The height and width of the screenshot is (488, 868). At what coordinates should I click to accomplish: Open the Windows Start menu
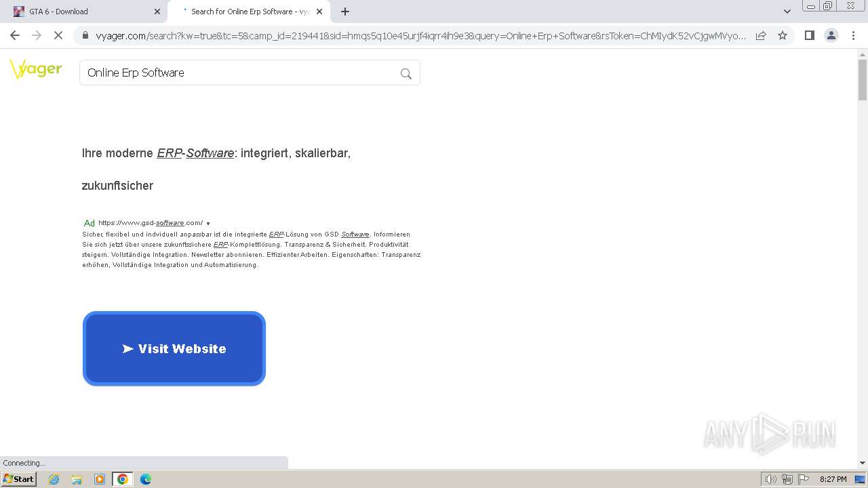pyautogui.click(x=18, y=479)
